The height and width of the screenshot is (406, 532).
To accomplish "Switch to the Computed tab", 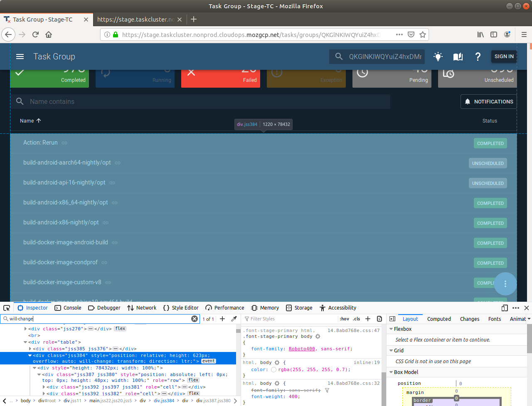I will pyautogui.click(x=439, y=319).
